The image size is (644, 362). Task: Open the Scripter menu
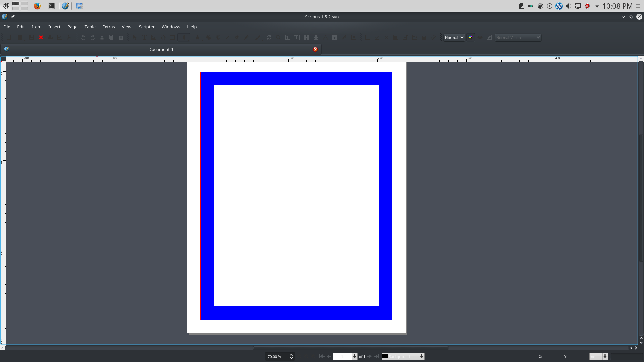[x=146, y=27]
